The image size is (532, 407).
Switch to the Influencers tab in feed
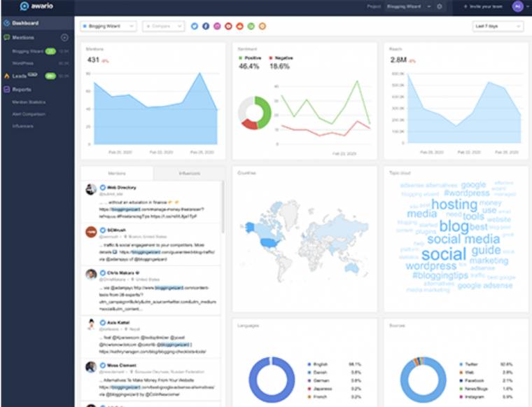click(189, 174)
